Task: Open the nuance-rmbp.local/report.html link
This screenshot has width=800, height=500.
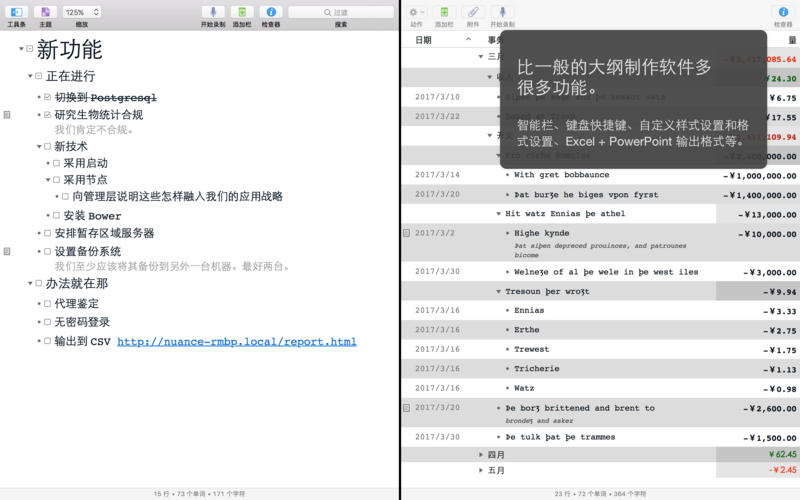Action: (237, 341)
